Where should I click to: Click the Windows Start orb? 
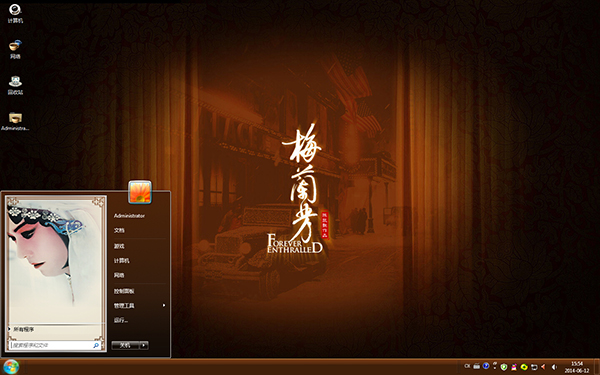(x=11, y=367)
